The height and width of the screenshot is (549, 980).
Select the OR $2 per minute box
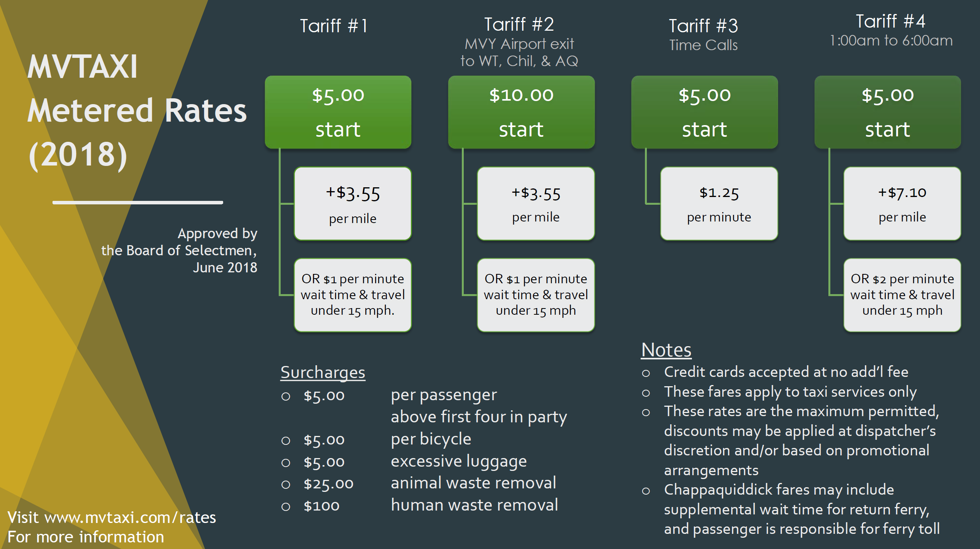click(x=902, y=295)
